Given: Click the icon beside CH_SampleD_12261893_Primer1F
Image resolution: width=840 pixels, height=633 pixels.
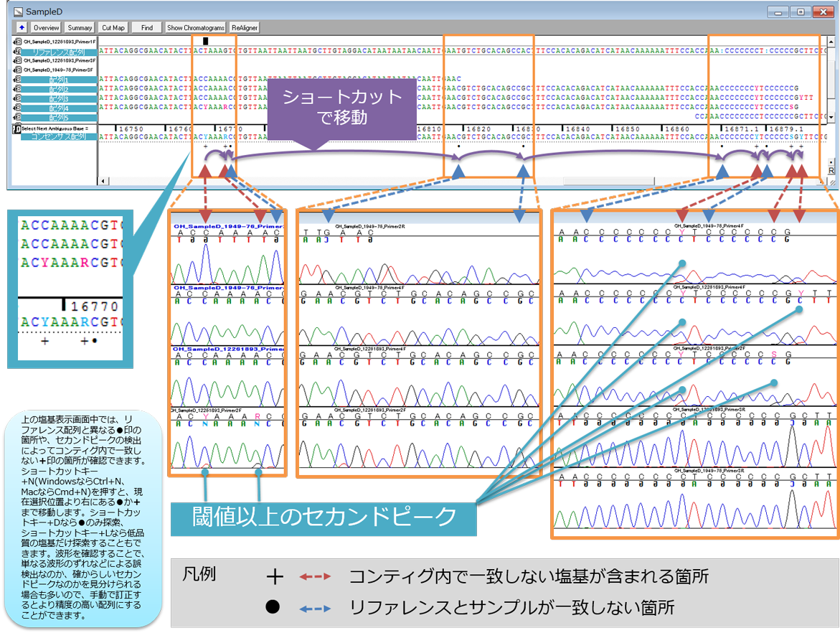Looking at the screenshot, I should tap(17, 42).
